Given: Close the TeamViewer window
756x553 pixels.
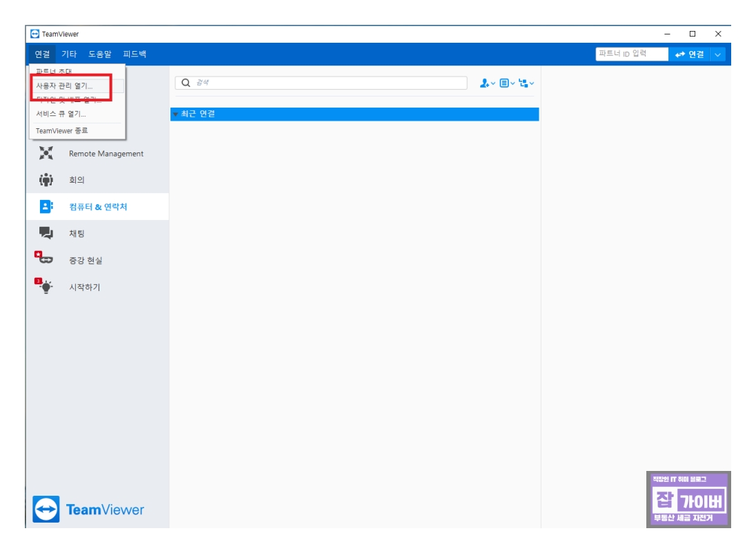Looking at the screenshot, I should (x=718, y=34).
